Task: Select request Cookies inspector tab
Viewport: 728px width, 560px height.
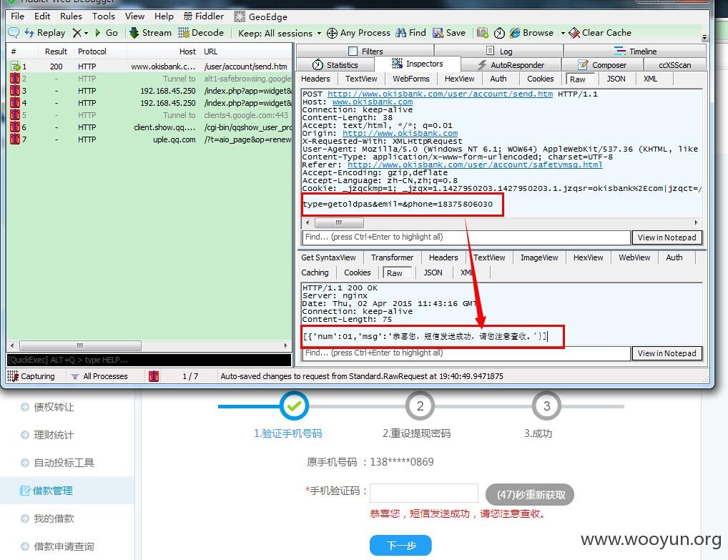Action: 540,79
